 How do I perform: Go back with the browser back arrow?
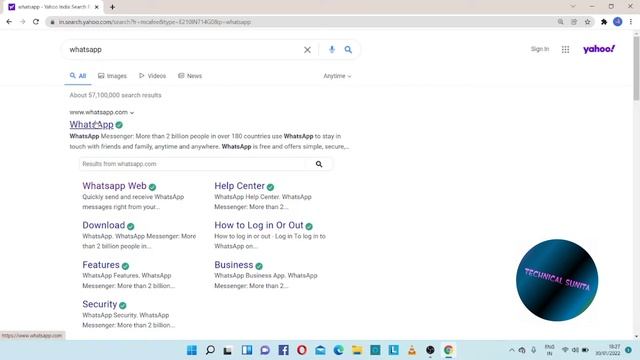pos(9,22)
